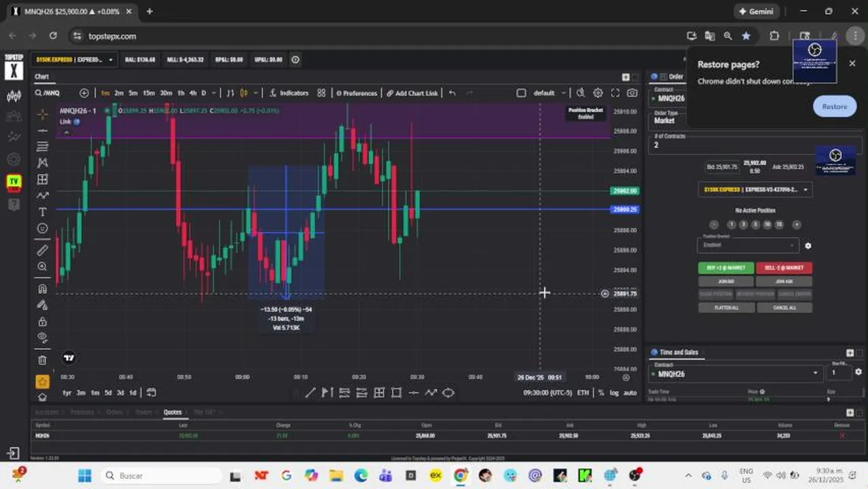
Task: Open quick search icon in chart toolbar
Action: tap(581, 93)
